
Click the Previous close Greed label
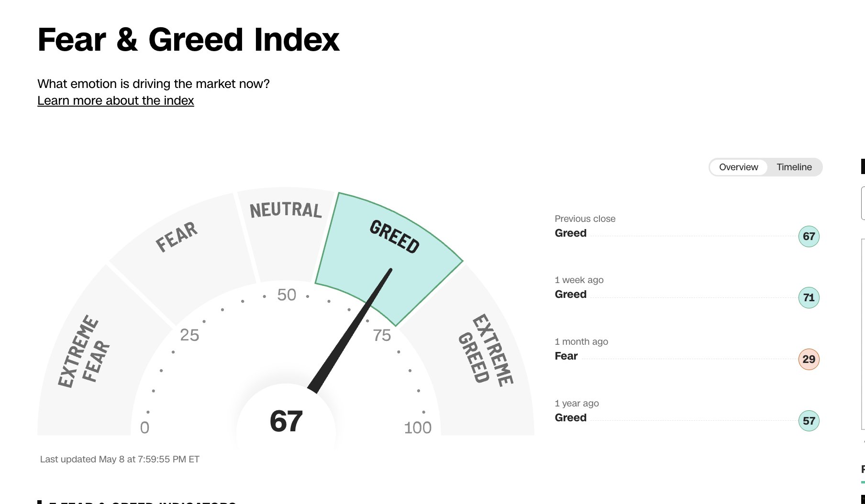pos(570,233)
